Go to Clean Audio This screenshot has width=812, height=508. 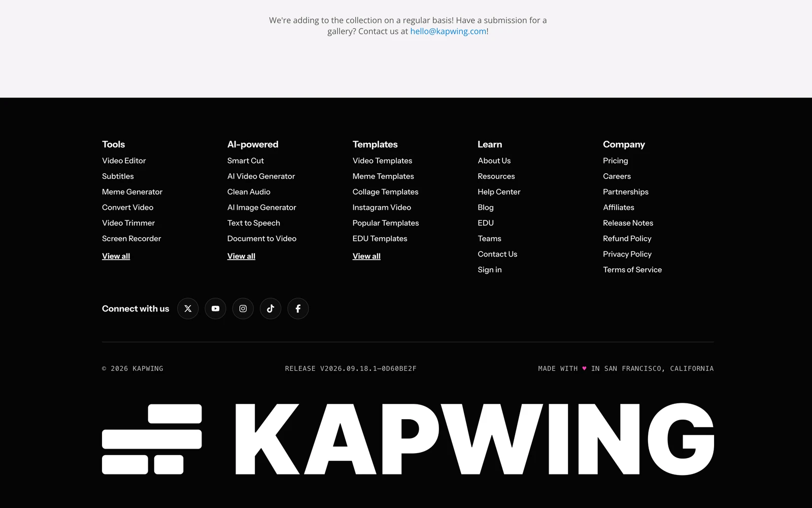(x=249, y=192)
